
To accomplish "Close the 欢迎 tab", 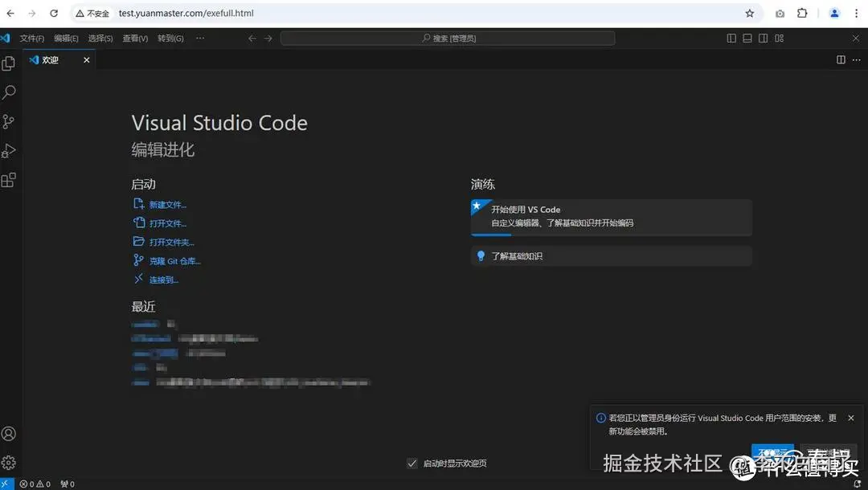I will tap(86, 59).
